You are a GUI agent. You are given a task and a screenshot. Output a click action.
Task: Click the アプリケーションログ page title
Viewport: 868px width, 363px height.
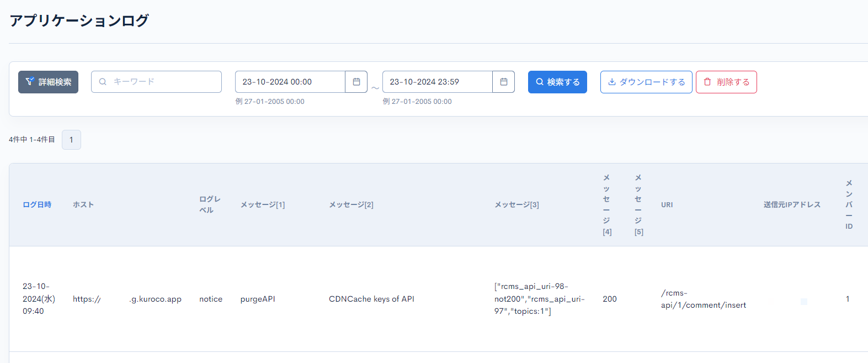tap(79, 20)
